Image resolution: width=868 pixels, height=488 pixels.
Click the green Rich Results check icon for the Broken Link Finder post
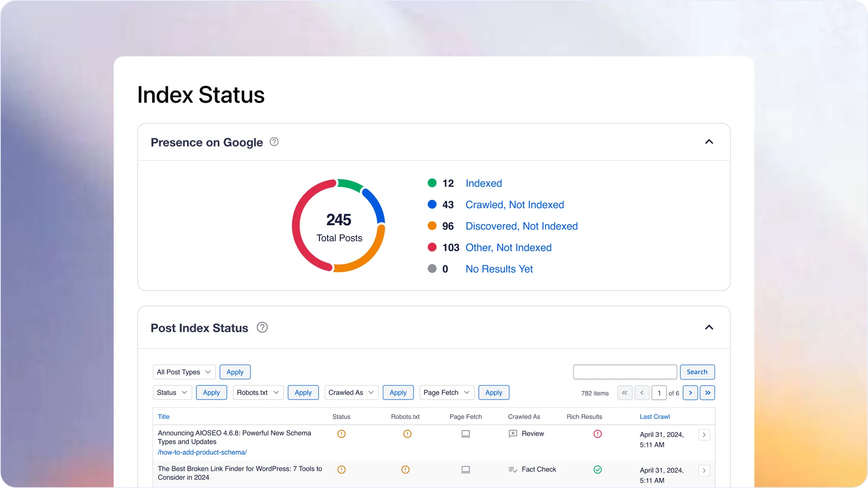(598, 469)
